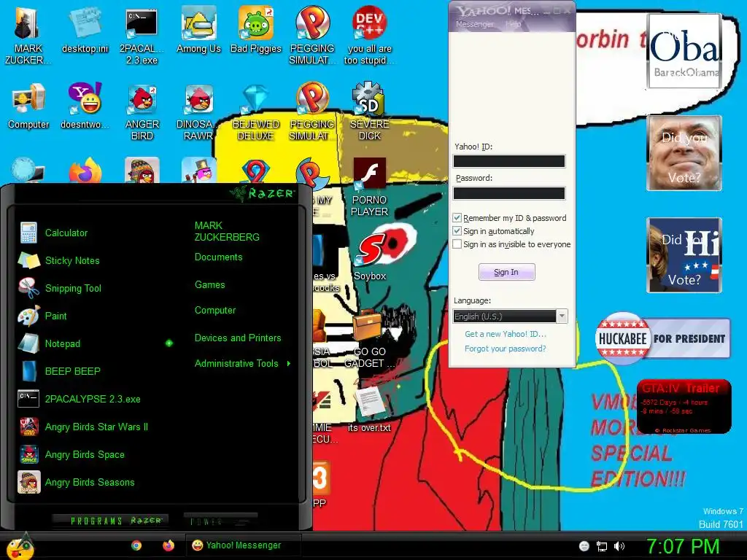The width and height of the screenshot is (747, 560).
Task: Click Forgot your password? link
Action: pos(506,349)
